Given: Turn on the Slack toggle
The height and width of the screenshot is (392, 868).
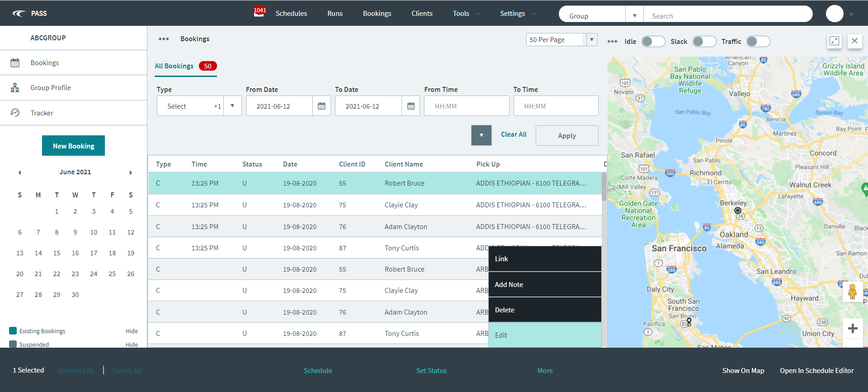Looking at the screenshot, I should (704, 42).
